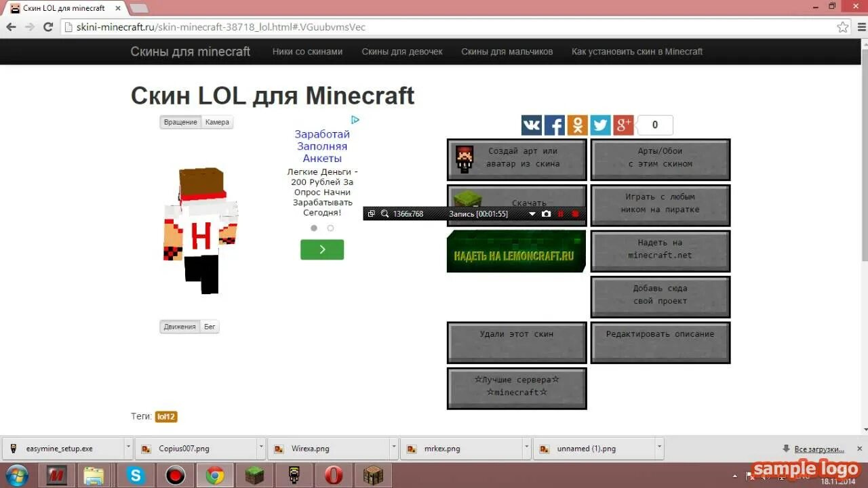Open Как установить скин в Minecraft

point(637,52)
